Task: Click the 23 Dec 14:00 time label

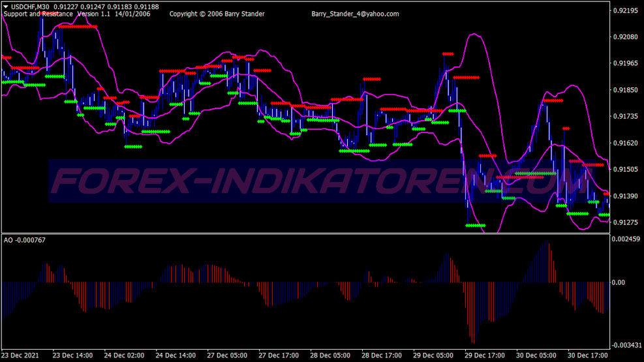Action: 72,355
